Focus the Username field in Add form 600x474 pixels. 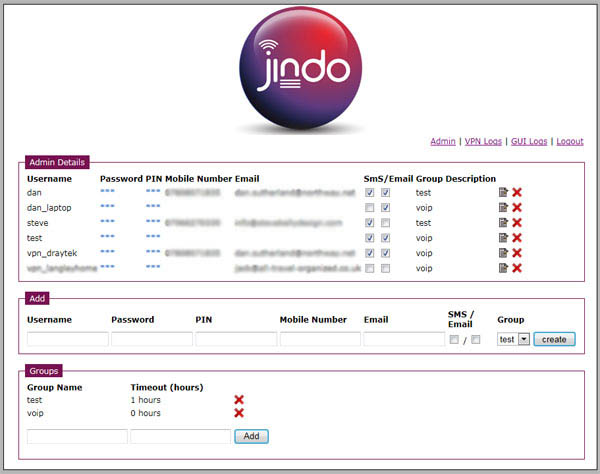[68, 339]
